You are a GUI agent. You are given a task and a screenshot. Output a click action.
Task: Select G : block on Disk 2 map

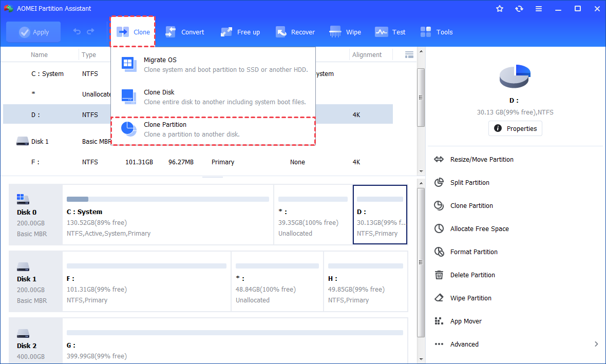(235, 341)
